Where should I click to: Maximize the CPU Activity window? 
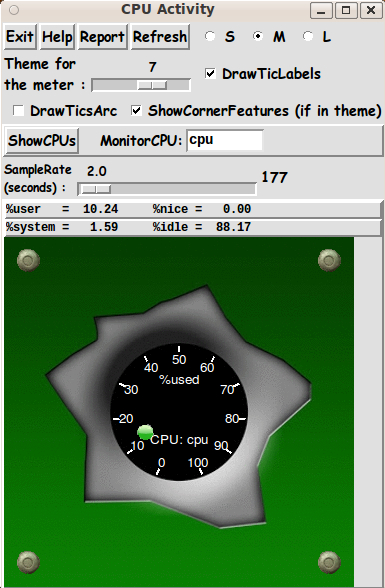point(346,10)
